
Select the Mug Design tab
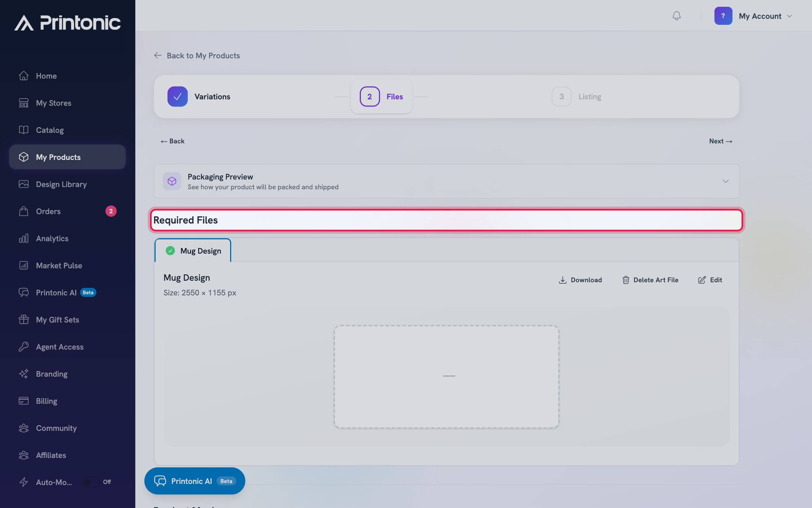pos(193,251)
